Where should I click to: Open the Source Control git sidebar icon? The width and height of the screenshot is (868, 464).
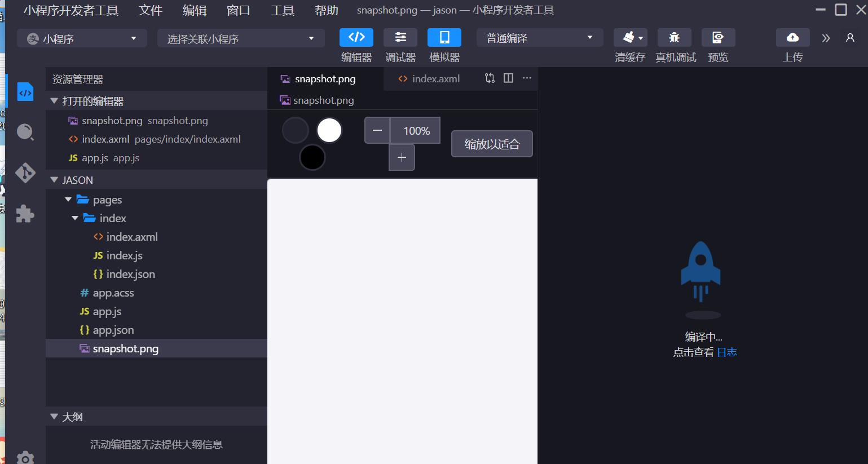[x=25, y=173]
